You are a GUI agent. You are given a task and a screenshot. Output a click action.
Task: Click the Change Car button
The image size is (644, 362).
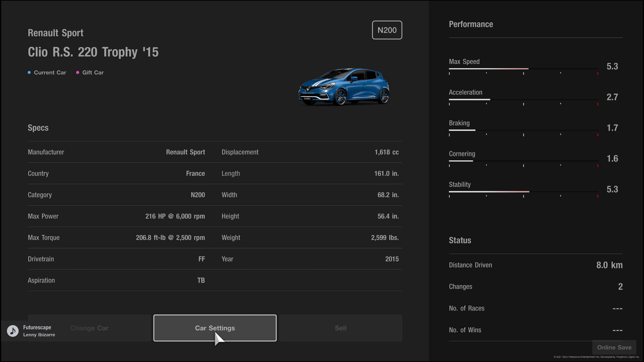point(89,328)
